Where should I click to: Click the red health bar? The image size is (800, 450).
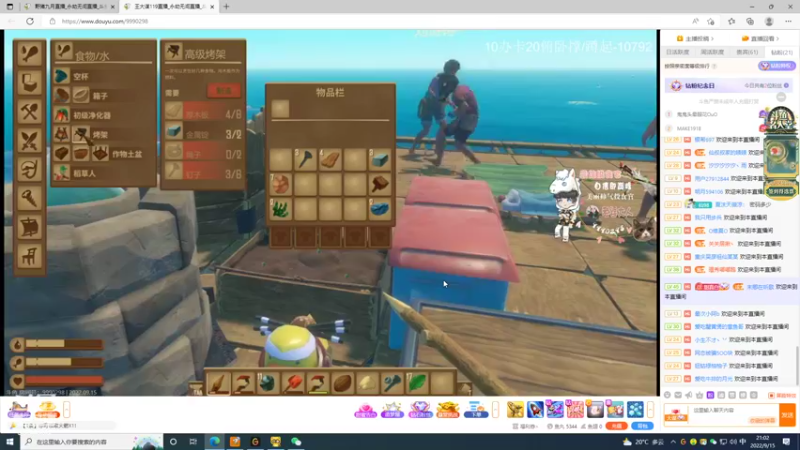point(64,381)
